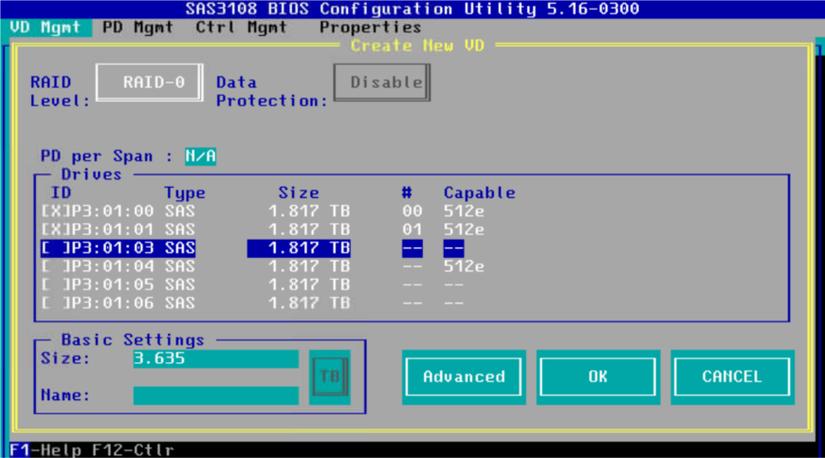This screenshot has width=825, height=458.
Task: Click the Size column header in Drives
Action: (x=299, y=193)
